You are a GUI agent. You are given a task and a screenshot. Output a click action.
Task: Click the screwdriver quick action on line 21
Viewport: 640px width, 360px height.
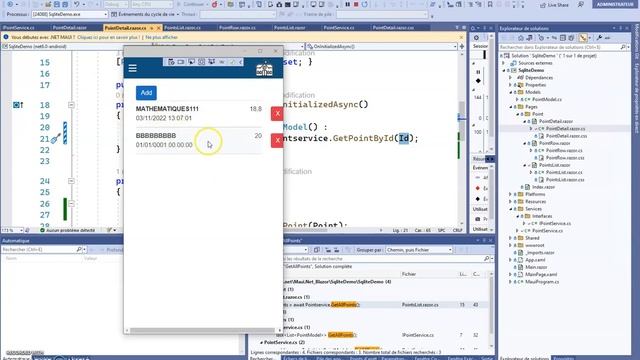pos(56,139)
